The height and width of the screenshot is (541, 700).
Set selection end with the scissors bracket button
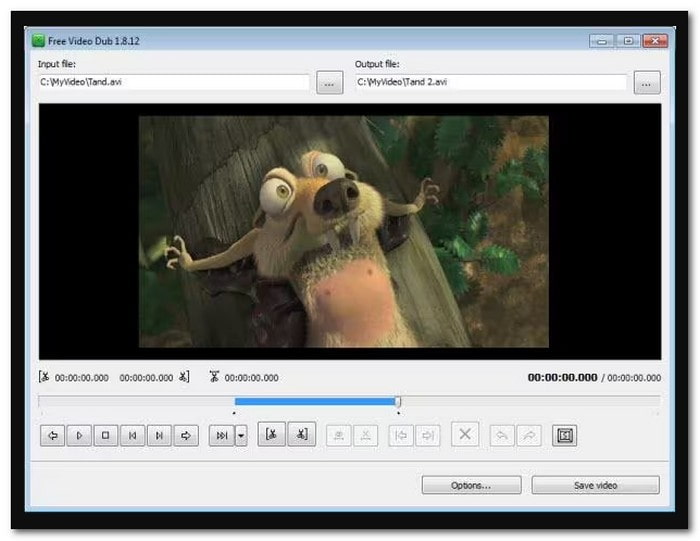[302, 434]
